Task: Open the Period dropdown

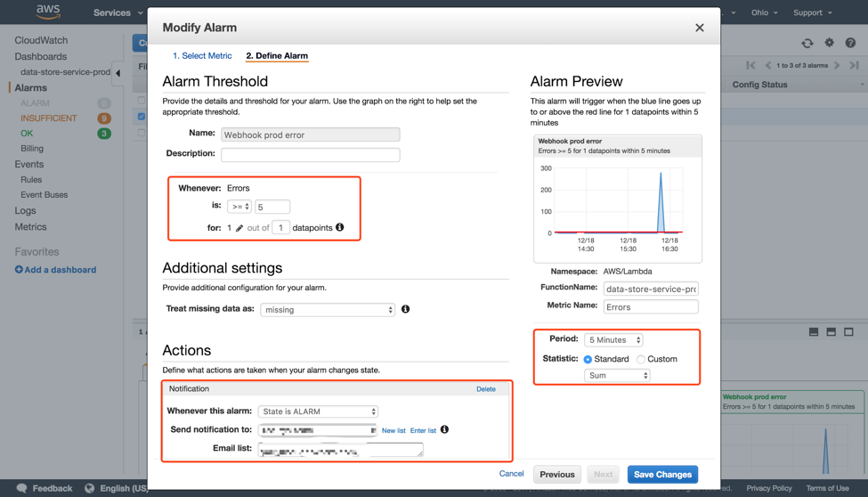Action: tap(613, 340)
